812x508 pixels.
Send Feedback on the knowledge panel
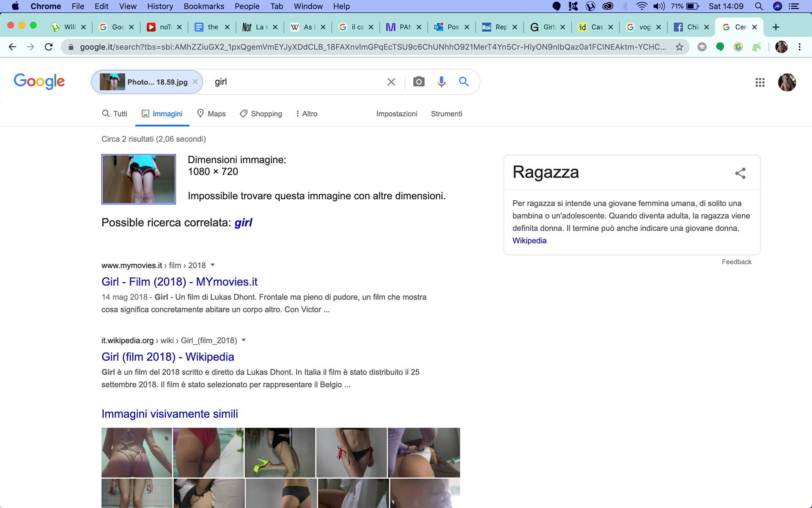point(736,262)
